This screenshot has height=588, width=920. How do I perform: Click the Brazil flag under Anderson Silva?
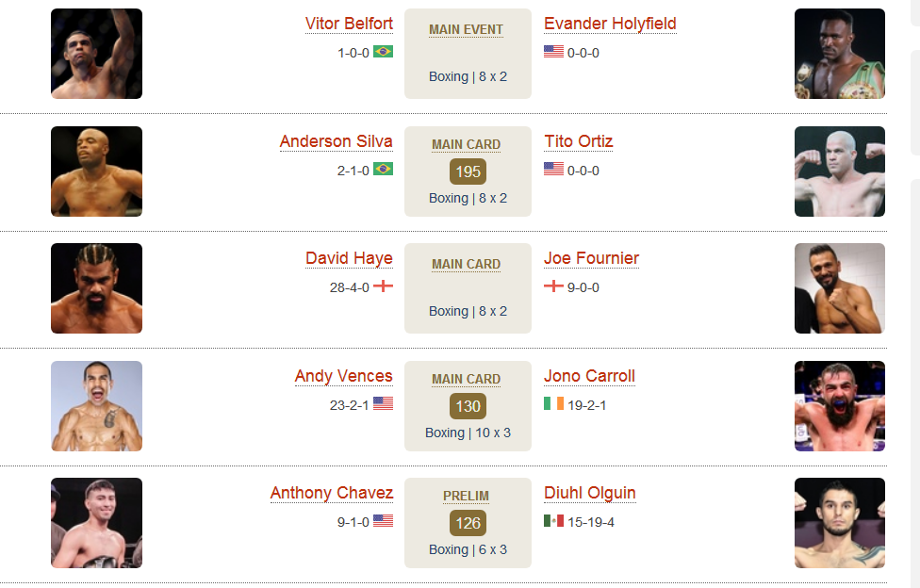coord(383,169)
